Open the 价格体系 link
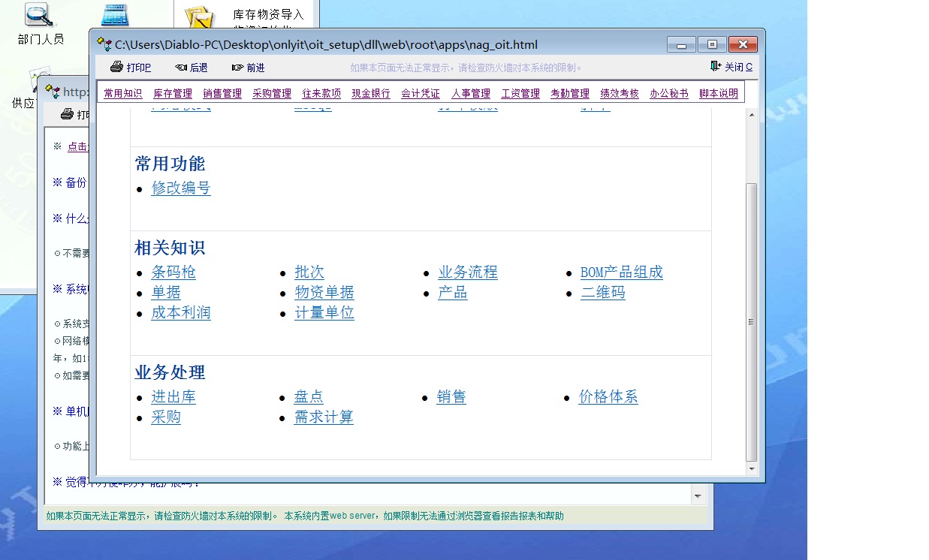The width and height of the screenshot is (929, 560). (x=608, y=396)
